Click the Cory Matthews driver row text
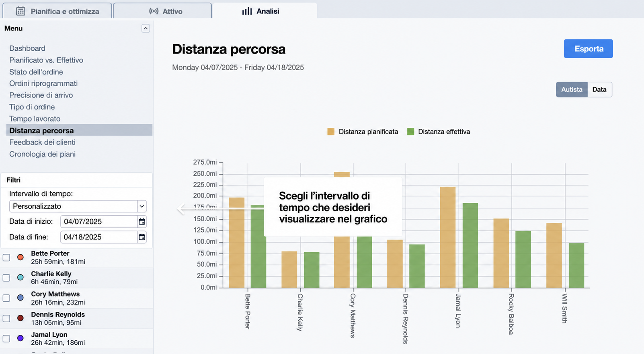This screenshot has width=644, height=354. coord(58,298)
